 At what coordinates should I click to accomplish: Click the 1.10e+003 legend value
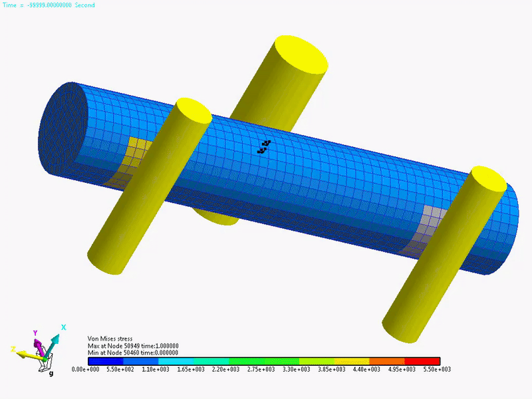click(156, 369)
